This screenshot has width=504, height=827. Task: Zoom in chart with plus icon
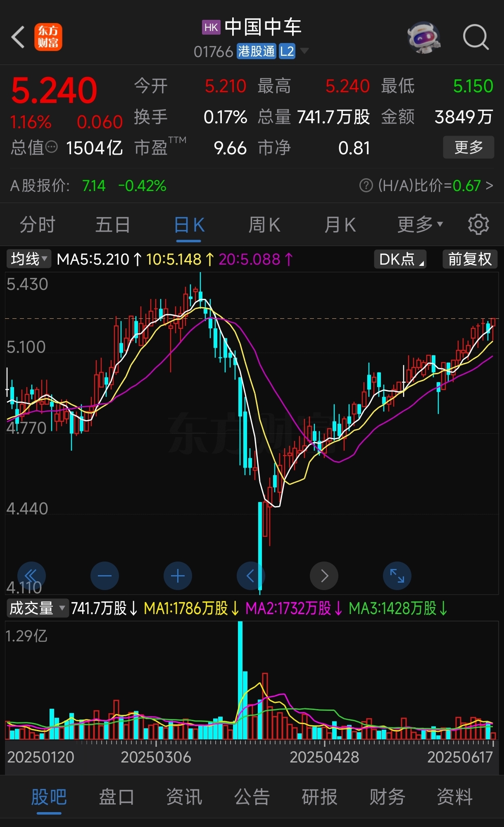[178, 576]
